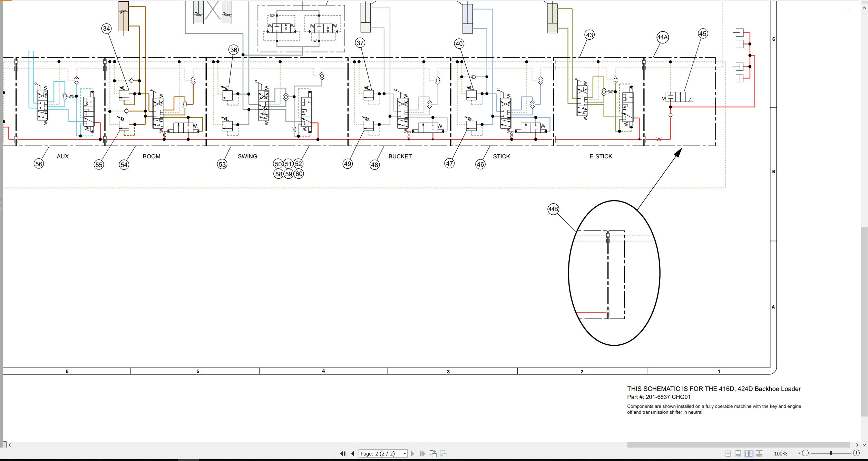This screenshot has width=868, height=461.
Task: Click callout 44A
Action: 662,37
